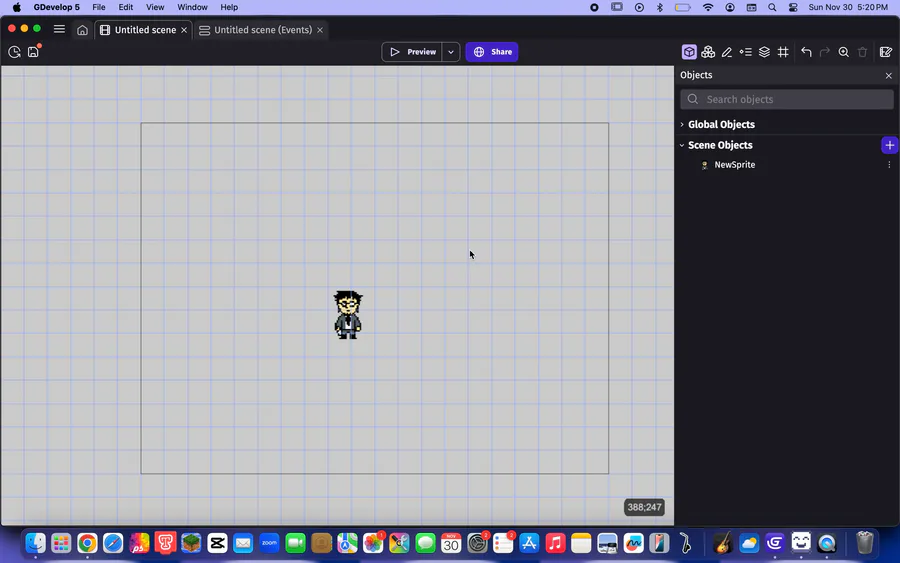Open Google Chrome from the dock
900x563 pixels.
[87, 543]
